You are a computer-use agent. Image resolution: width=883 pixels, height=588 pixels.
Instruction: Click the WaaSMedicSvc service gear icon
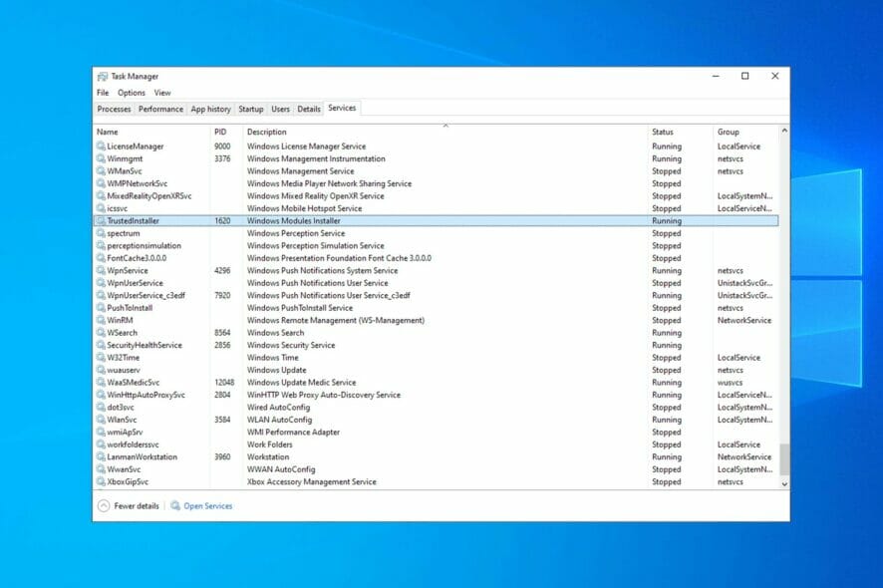[101, 383]
